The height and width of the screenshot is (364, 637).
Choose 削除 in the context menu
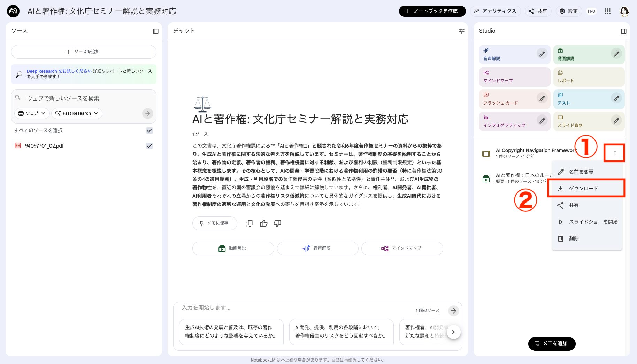click(573, 238)
